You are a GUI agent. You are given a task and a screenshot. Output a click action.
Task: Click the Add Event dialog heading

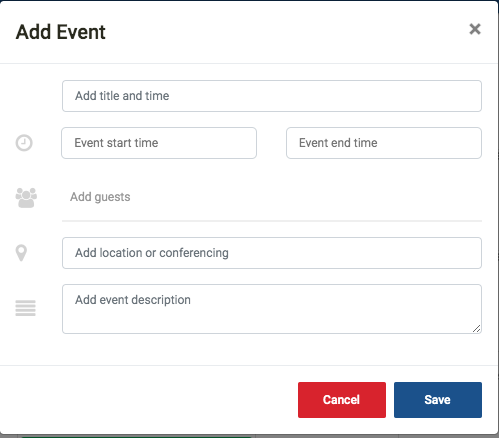(61, 32)
